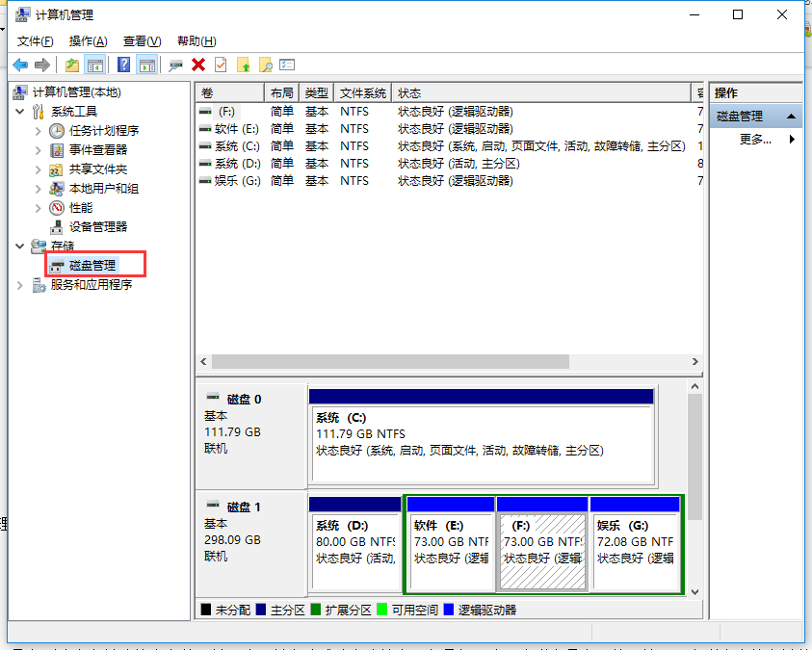The image size is (812, 650).
Task: Click 更多 in the 操作 pane
Action: tap(754, 139)
